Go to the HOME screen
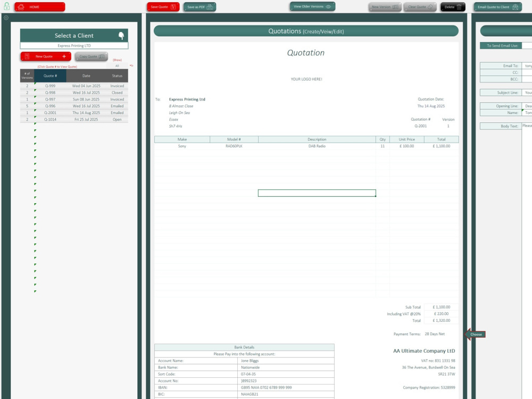The image size is (532, 399). (x=40, y=7)
